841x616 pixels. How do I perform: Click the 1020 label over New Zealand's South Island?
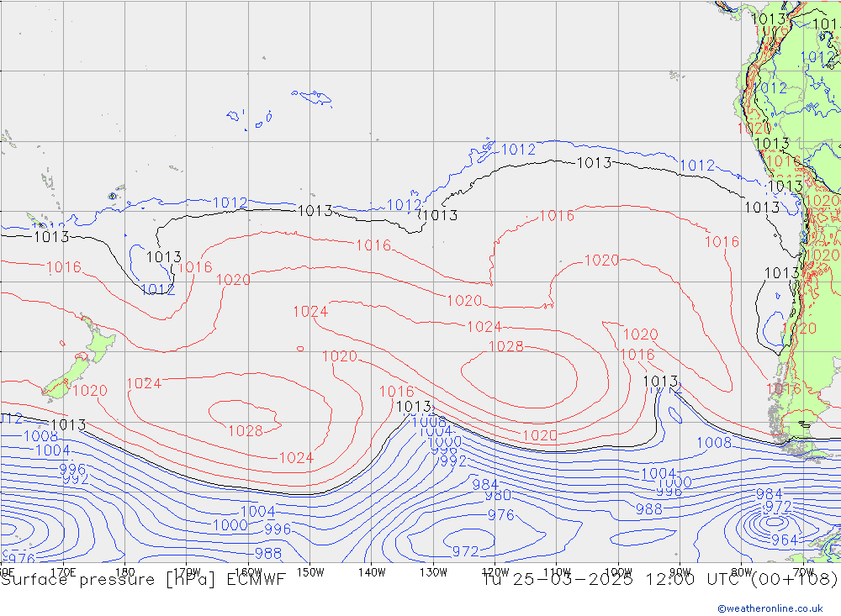click(x=90, y=391)
